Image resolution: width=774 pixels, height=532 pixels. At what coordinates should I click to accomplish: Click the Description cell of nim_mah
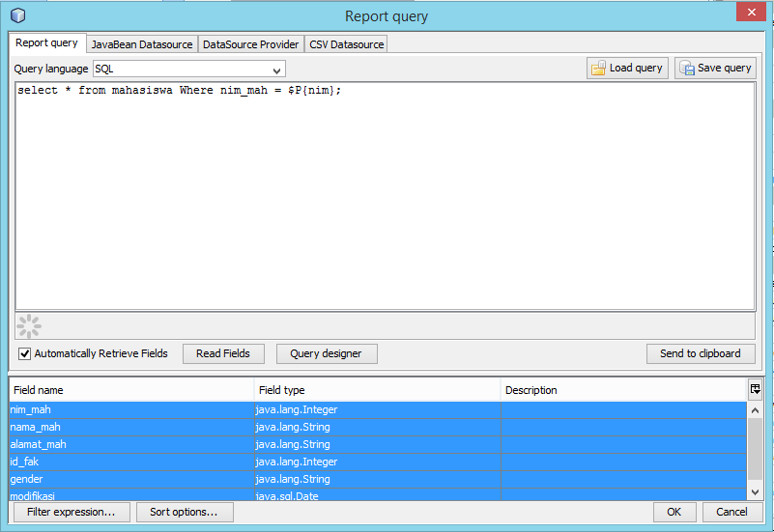pos(624,409)
